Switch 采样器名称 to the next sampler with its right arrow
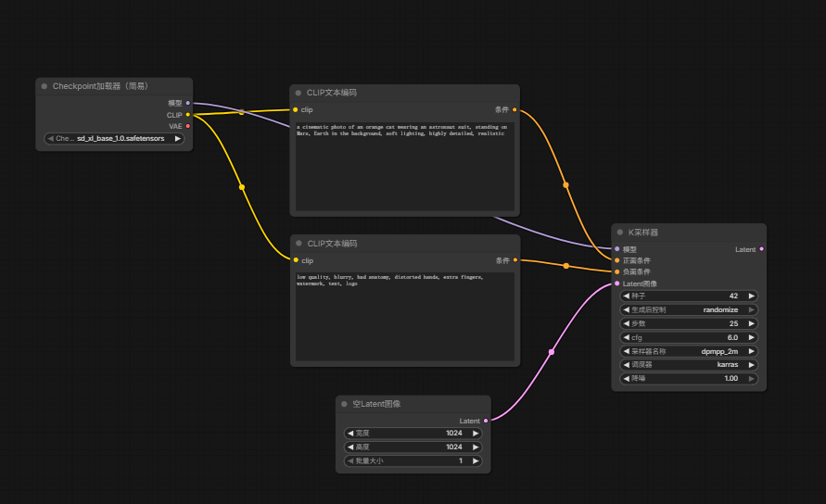 click(752, 351)
